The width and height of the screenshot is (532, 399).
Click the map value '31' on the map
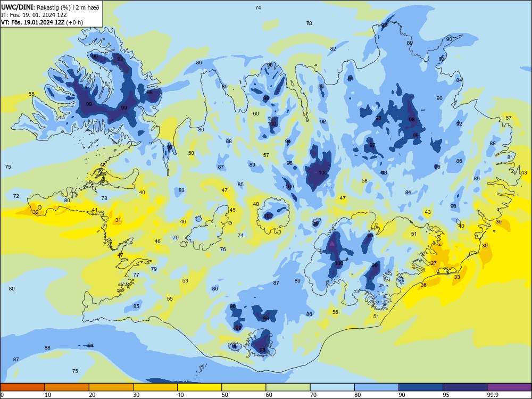[x=118, y=220]
